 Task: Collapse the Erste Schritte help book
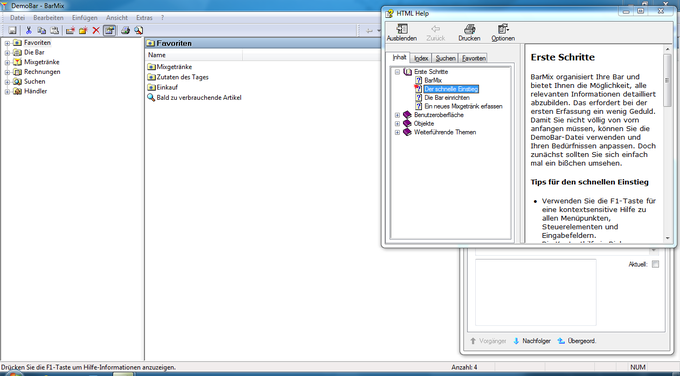[x=397, y=72]
